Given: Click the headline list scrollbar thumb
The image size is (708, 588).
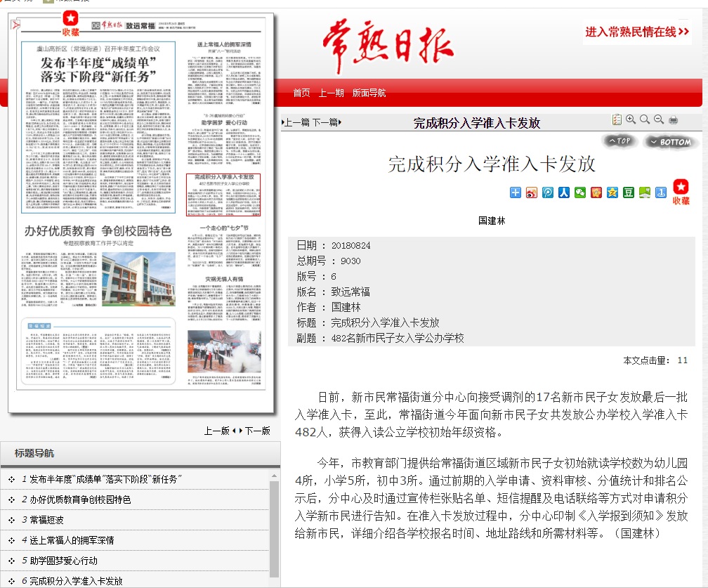Looking at the screenshot, I should [x=274, y=528].
